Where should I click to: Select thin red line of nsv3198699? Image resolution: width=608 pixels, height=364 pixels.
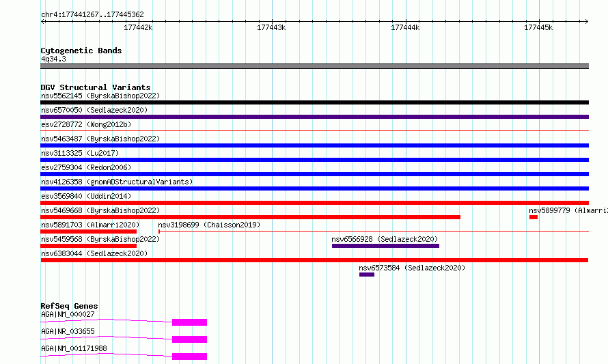pos(374,232)
